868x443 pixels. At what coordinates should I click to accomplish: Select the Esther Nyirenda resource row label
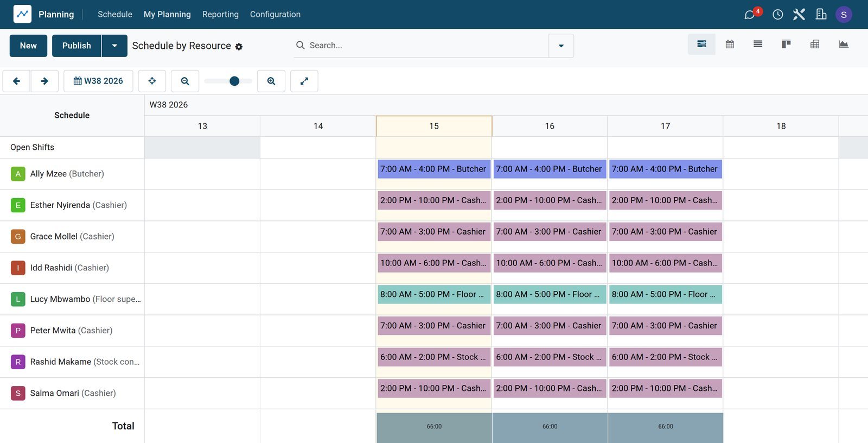(x=72, y=205)
